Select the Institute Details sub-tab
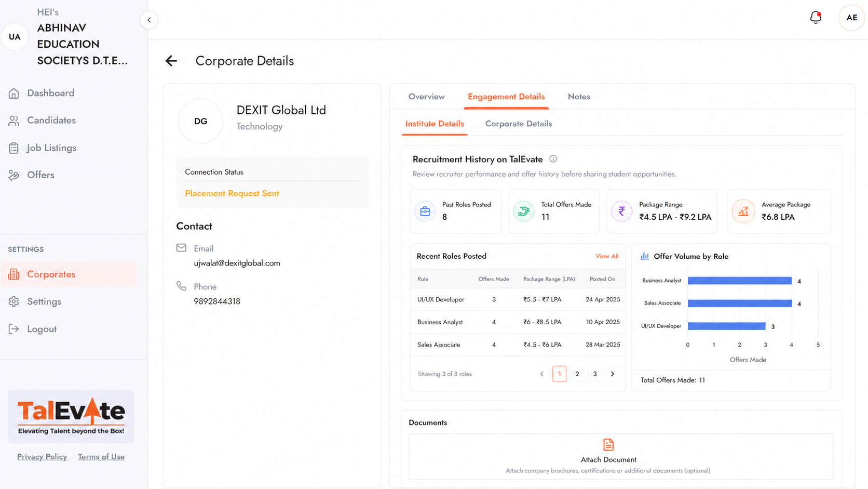Screen dimensions: 868x489 tap(435, 124)
